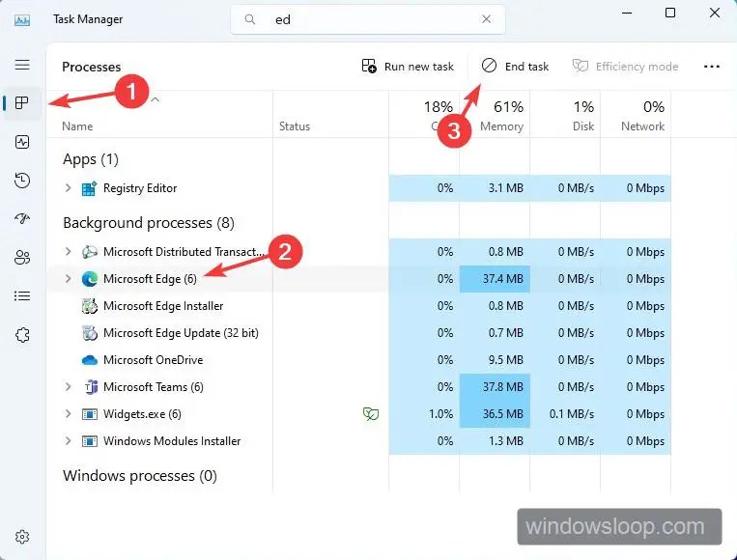
Task: Open the Services page in sidebar
Action: coord(22,335)
